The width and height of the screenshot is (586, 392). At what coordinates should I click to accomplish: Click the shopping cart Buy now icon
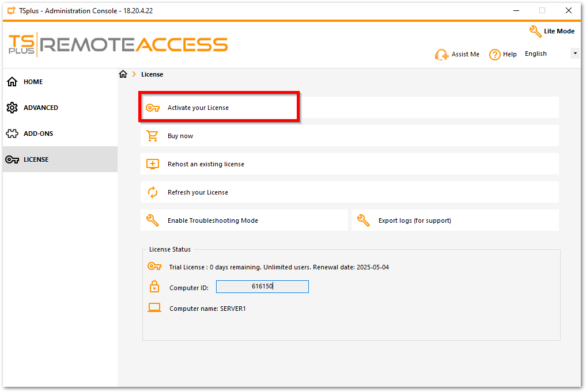tap(153, 136)
